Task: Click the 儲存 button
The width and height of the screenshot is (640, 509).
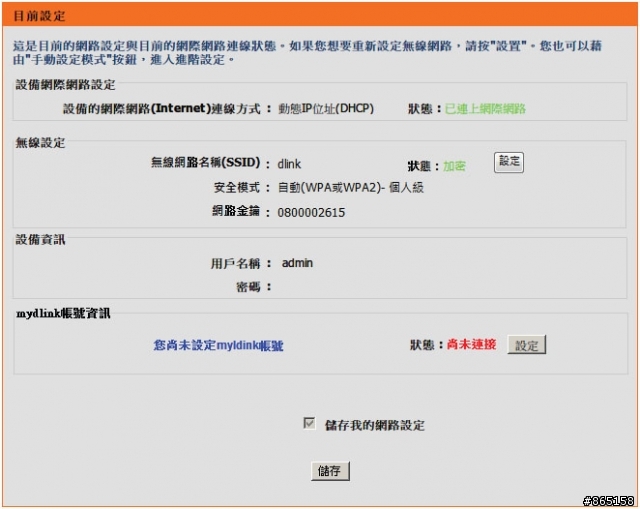Action: 330,471
